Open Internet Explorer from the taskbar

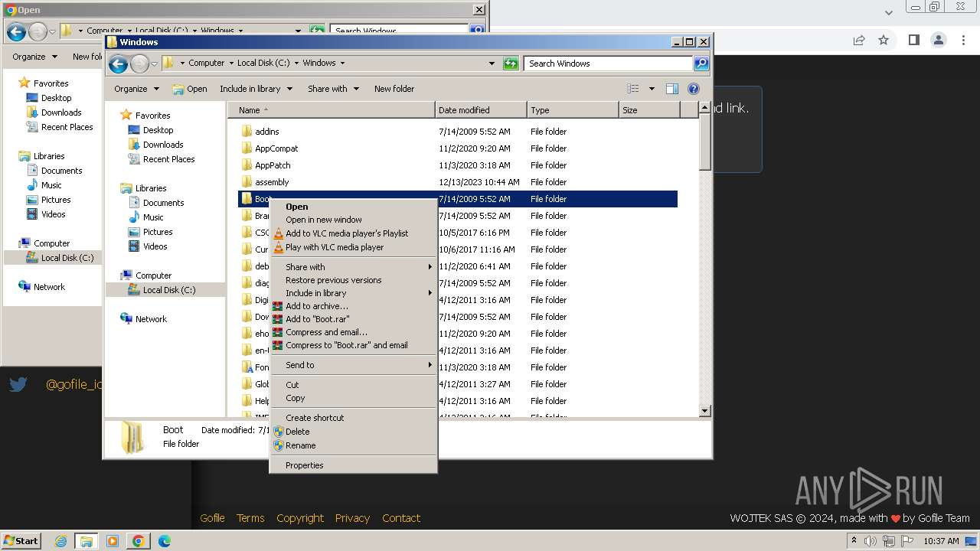60,541
